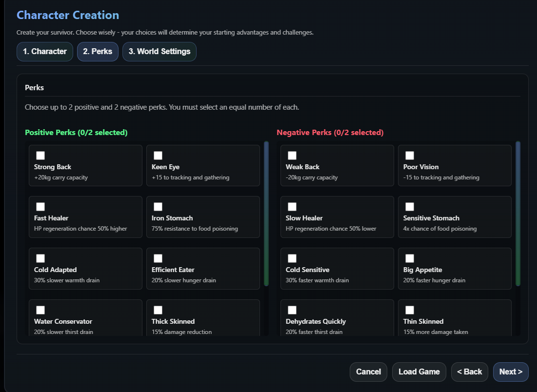The width and height of the screenshot is (537, 392).
Task: Click the Water Conservator perk title
Action: point(63,321)
